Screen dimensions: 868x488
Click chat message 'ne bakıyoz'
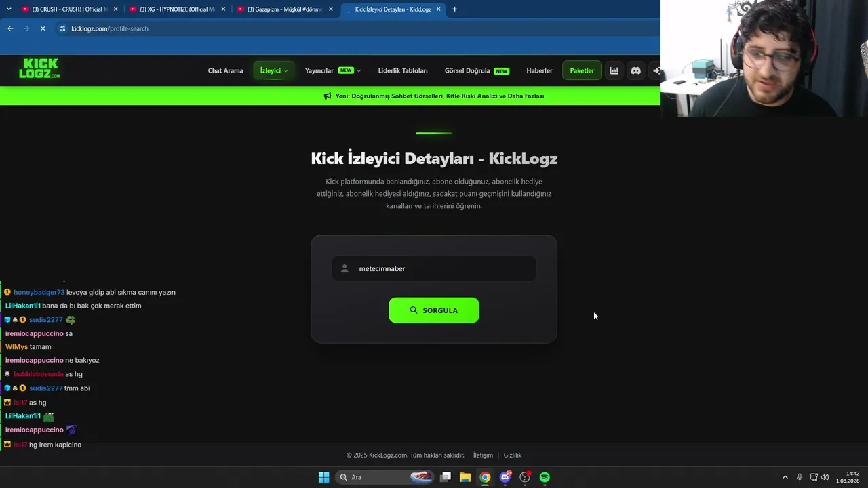(82, 361)
